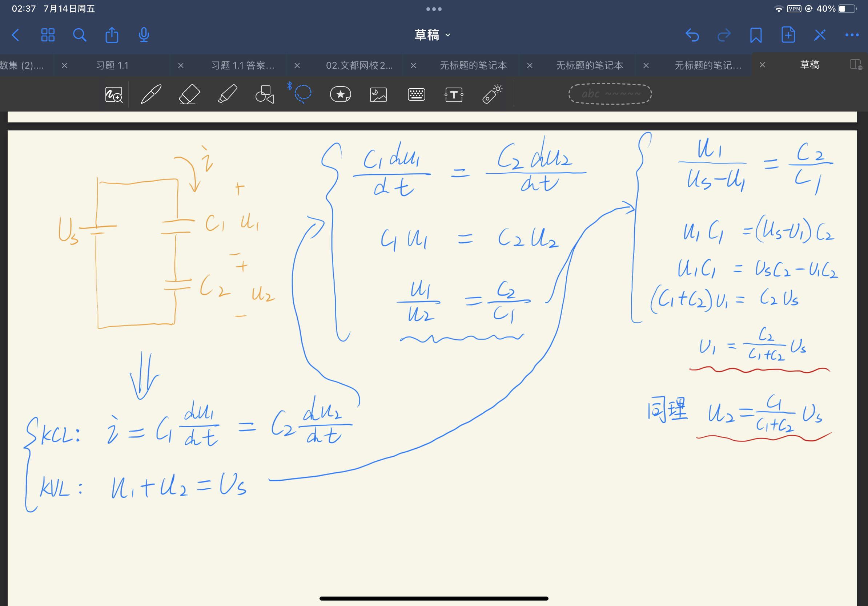Switch to the 习题 1.1 tab
This screenshot has height=606, width=868.
(x=112, y=65)
